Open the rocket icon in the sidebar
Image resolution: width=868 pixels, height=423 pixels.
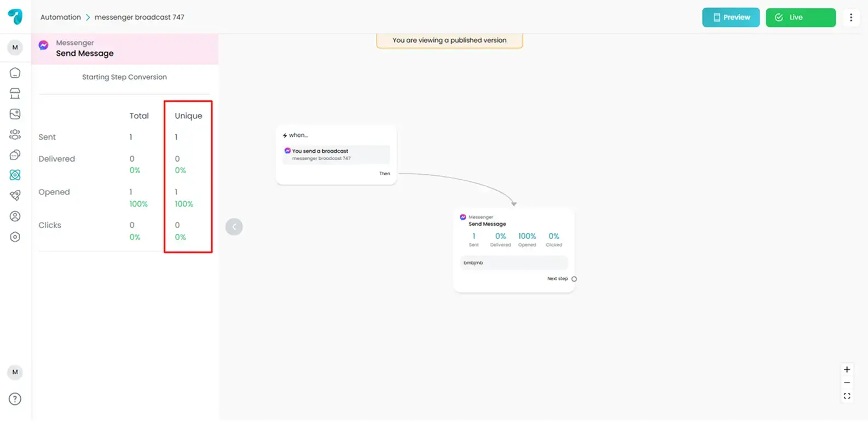tap(15, 196)
